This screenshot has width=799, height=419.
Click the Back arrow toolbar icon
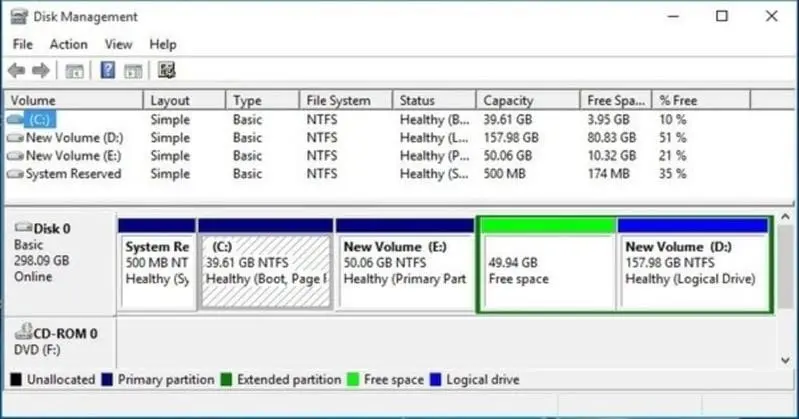[17, 70]
